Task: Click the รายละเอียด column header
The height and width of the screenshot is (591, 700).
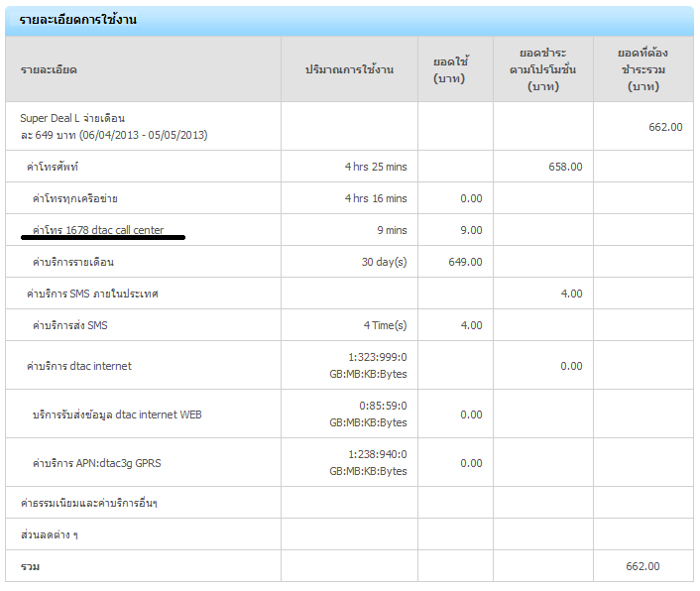Action: tap(49, 69)
